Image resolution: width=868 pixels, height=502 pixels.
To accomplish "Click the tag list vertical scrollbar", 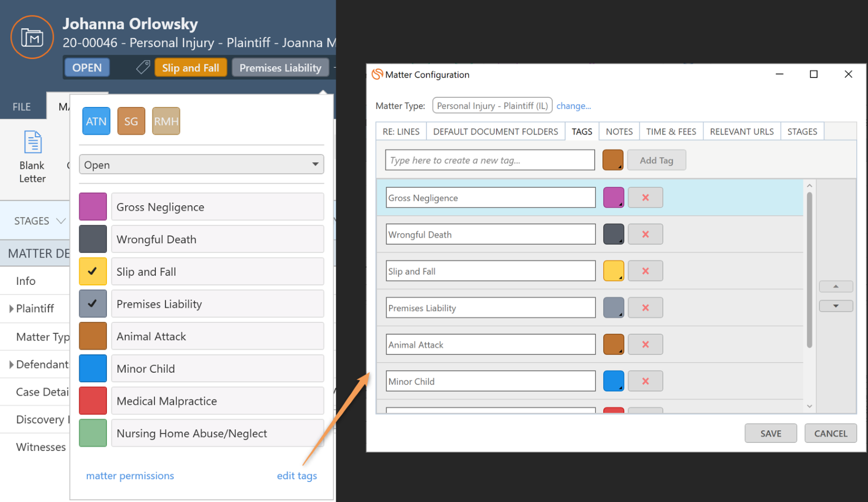I will click(809, 270).
